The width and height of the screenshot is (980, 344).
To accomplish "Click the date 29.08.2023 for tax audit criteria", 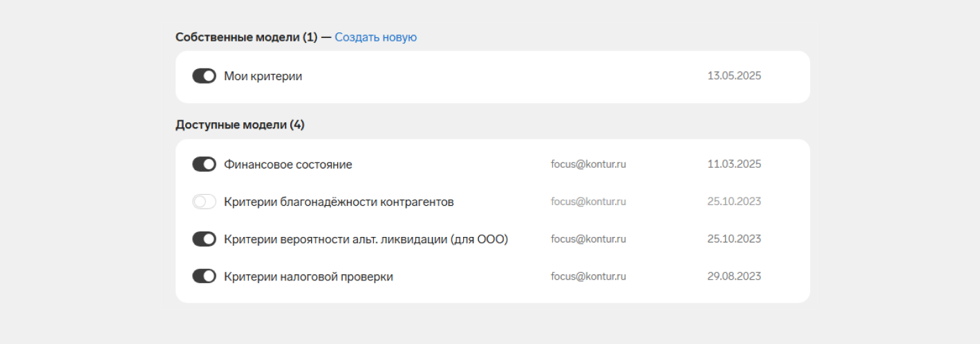I will 734,276.
